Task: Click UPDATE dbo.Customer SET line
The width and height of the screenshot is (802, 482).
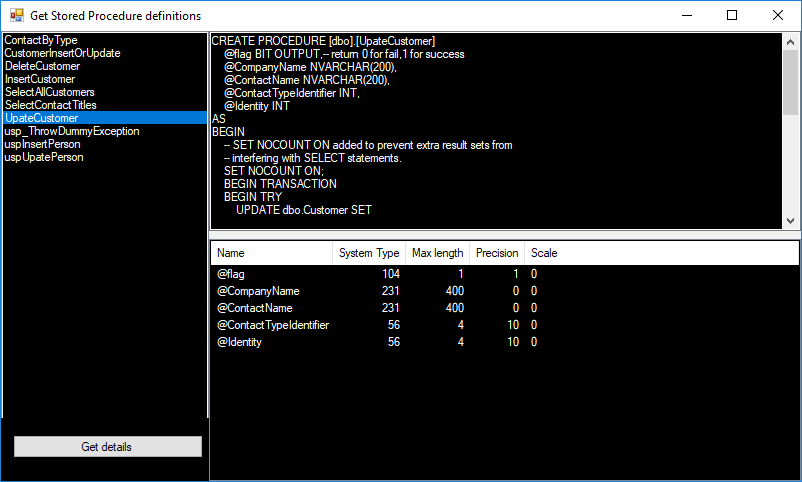Action: pyautogui.click(x=304, y=210)
